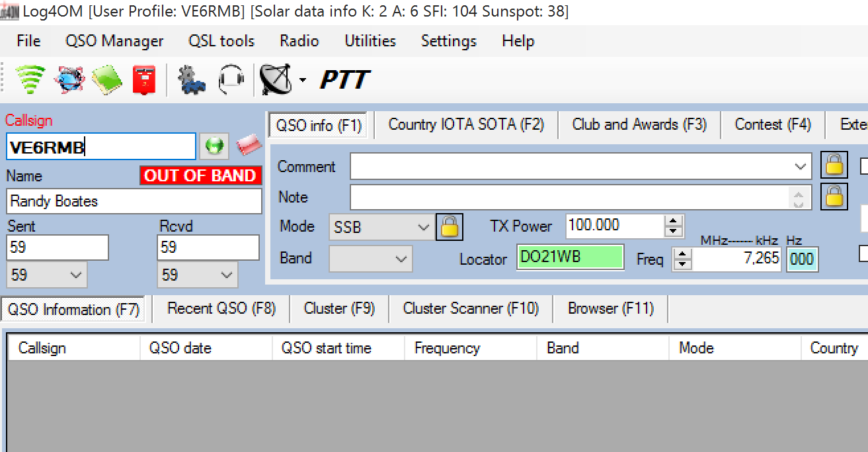This screenshot has width=868, height=452.
Task: Click the satellite dish toolbar icon
Action: tap(275, 79)
